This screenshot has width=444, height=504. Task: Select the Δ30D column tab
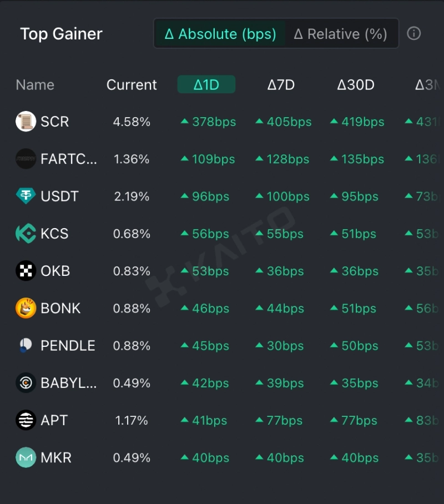pyautogui.click(x=356, y=85)
